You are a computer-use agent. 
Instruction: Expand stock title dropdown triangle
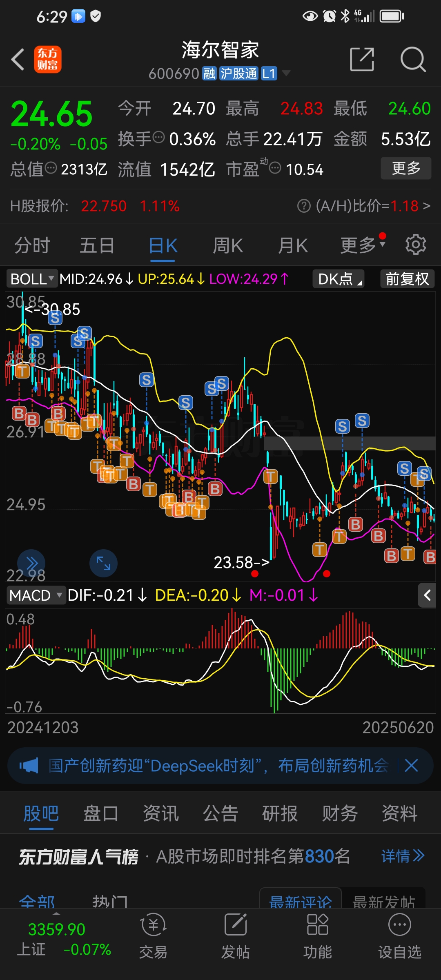click(286, 73)
